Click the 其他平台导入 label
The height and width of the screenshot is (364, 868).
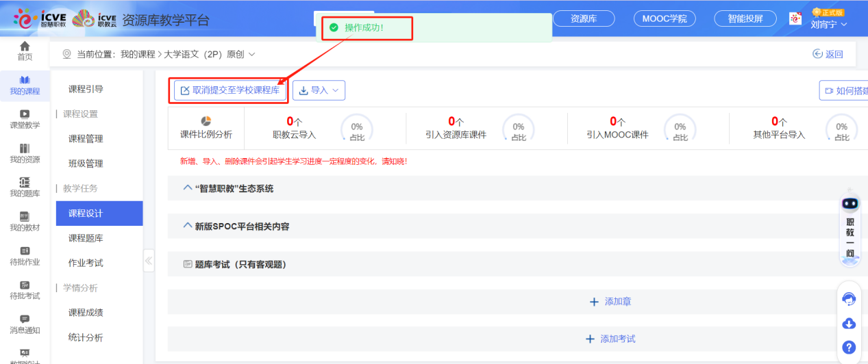pyautogui.click(x=779, y=135)
